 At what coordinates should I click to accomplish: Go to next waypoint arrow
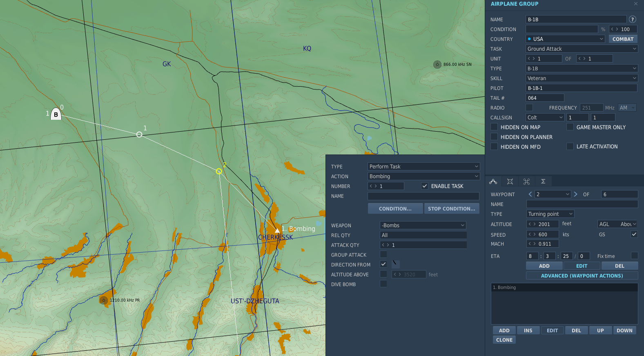click(575, 194)
